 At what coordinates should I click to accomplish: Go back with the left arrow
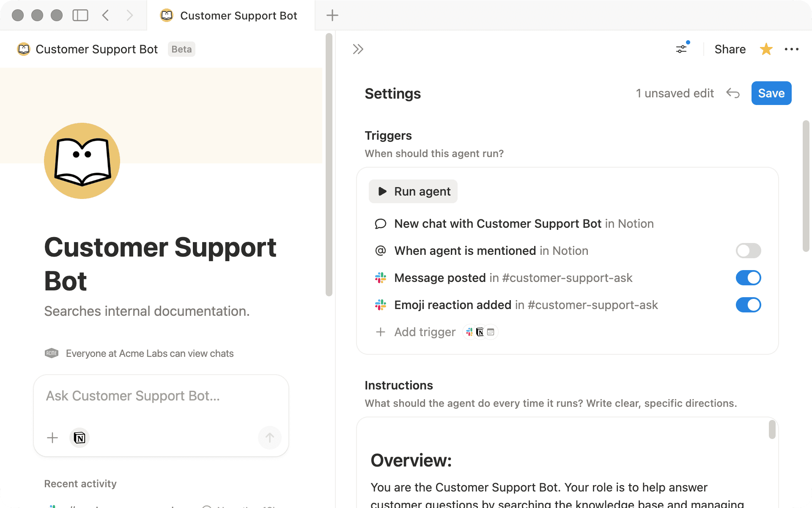(106, 15)
